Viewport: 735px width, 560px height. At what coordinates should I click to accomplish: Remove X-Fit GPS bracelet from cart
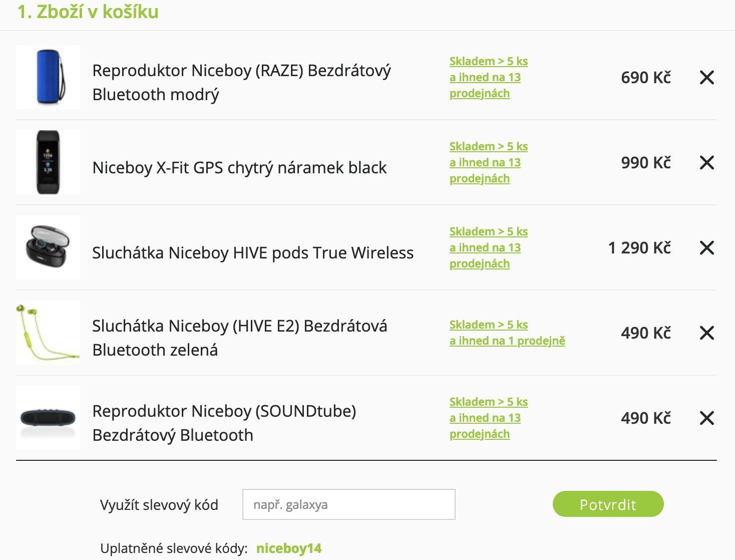(706, 163)
